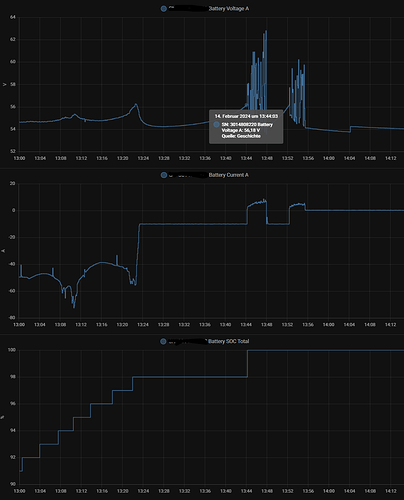Click the blue series dot in tooltip
404x500 pixels.
[216, 124]
